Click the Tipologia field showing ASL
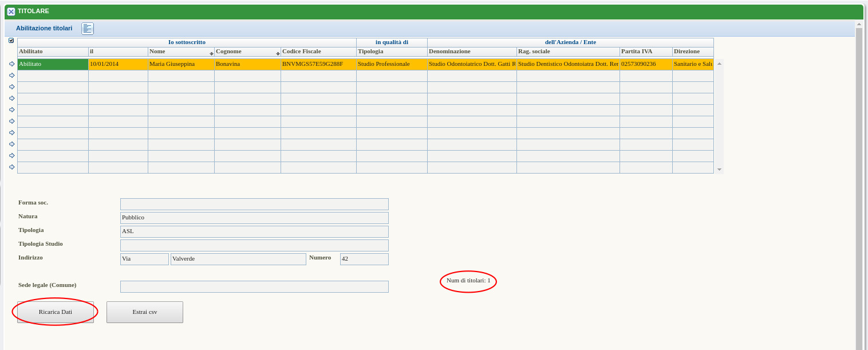This screenshot has height=350, width=868. point(254,232)
